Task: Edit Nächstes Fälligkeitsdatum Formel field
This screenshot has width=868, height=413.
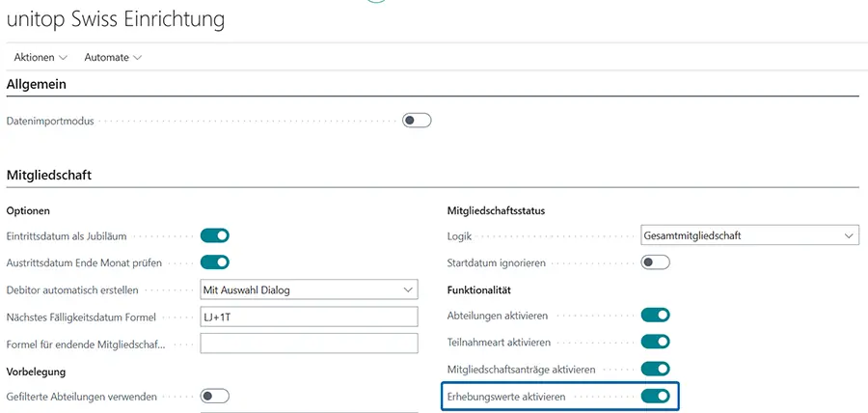Action: click(309, 317)
